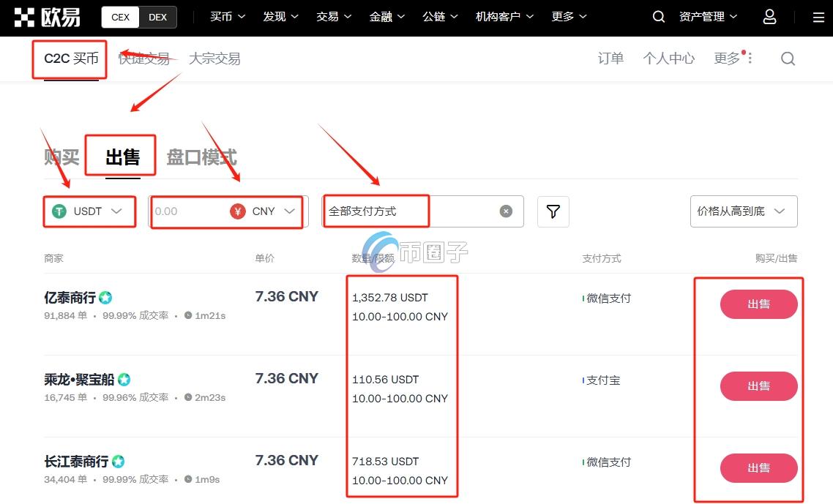
Task: Clear the 全部支付方式 field via its × icon
Action: [506, 211]
